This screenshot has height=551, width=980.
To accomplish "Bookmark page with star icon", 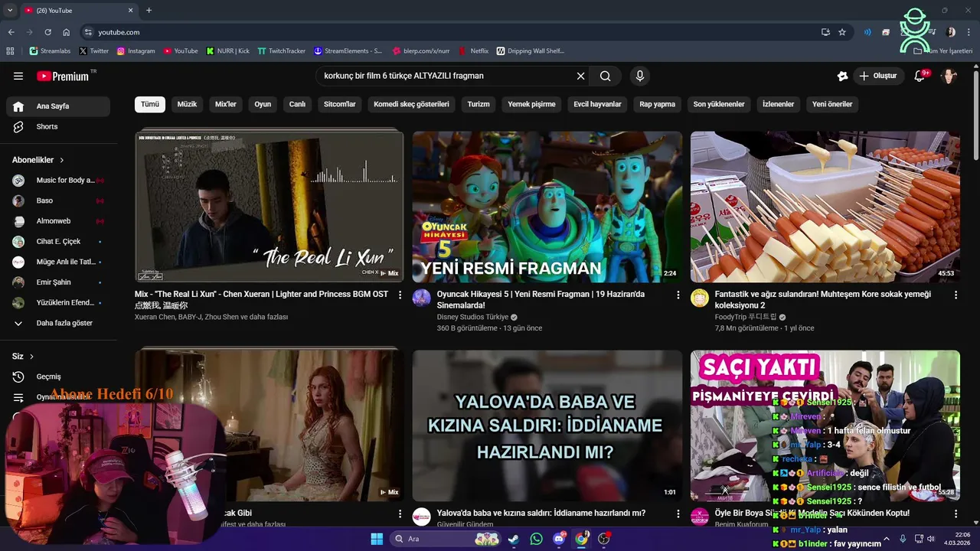I will pyautogui.click(x=842, y=32).
